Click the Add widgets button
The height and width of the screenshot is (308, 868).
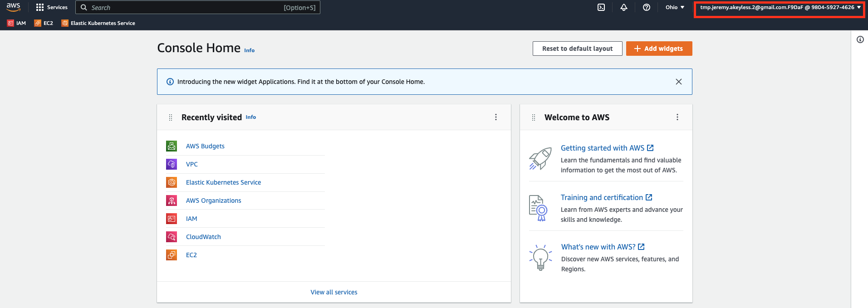point(659,49)
